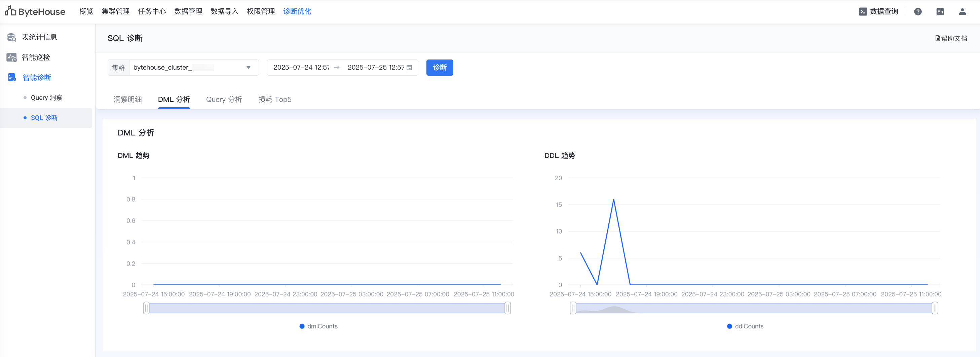Open the 数据查询 console
Image resolution: width=980 pixels, height=357 pixels.
[x=878, y=12]
